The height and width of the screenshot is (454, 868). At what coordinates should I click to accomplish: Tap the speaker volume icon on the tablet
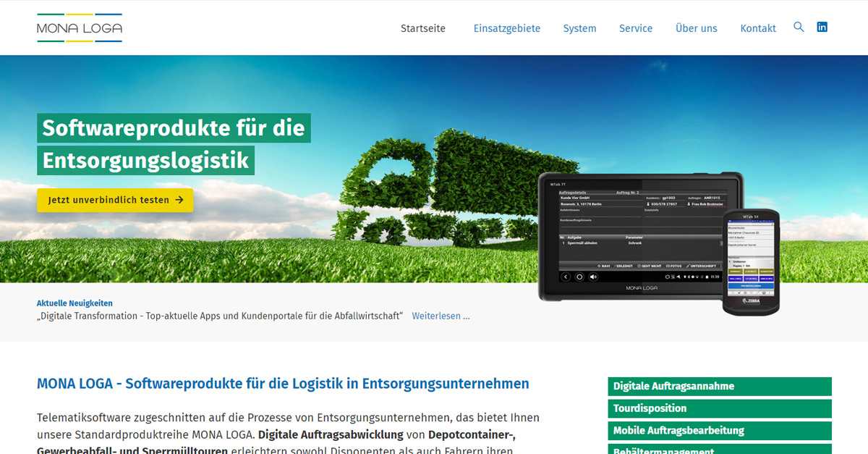tap(592, 277)
